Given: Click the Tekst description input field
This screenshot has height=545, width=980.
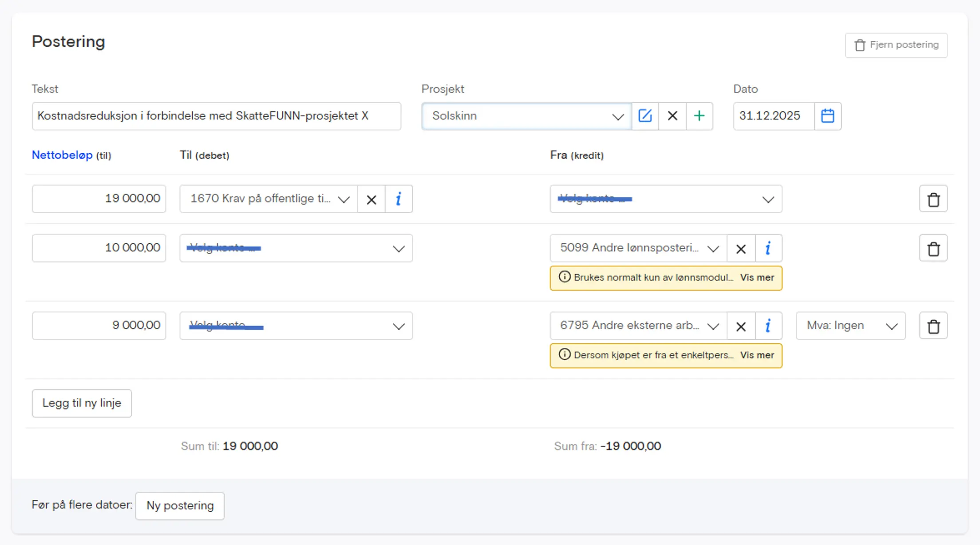Looking at the screenshot, I should tap(216, 116).
